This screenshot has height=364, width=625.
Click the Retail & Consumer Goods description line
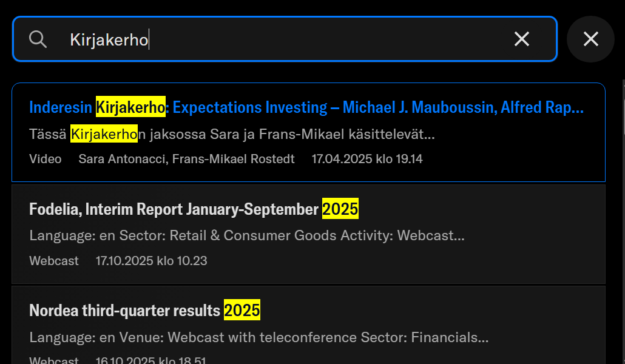pyautogui.click(x=246, y=235)
